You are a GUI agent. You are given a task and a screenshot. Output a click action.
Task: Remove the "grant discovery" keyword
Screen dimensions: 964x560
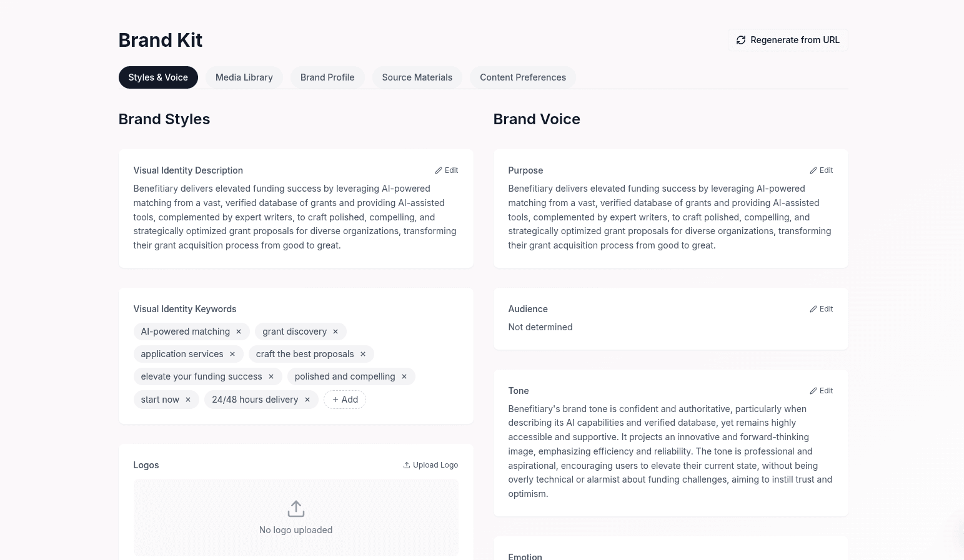click(335, 332)
